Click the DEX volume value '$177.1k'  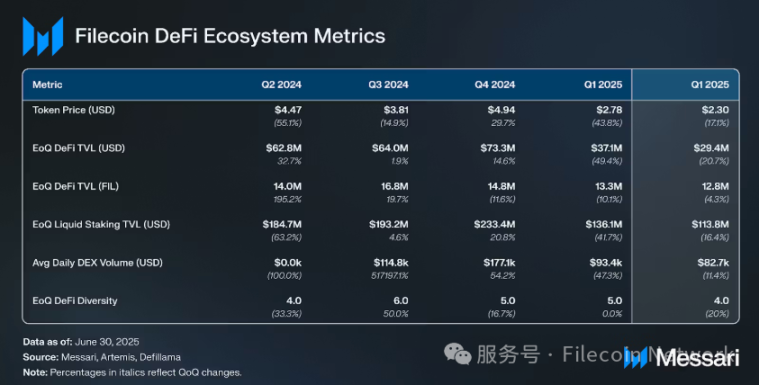coord(499,263)
